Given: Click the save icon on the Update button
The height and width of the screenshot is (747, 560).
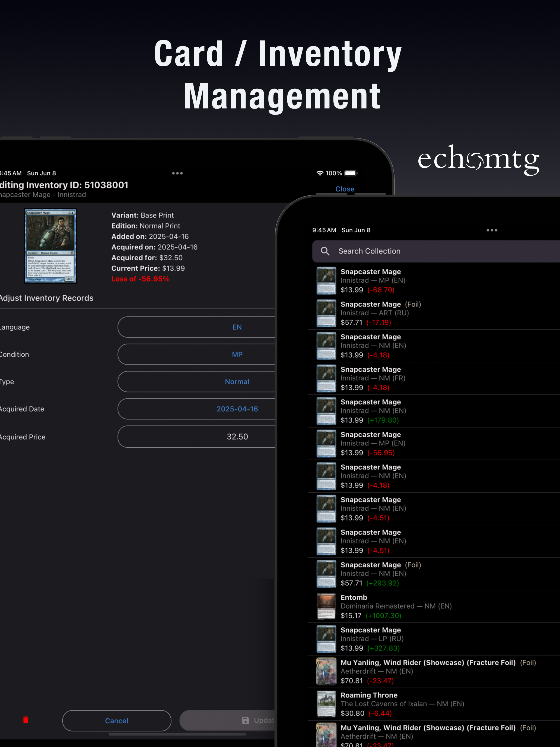Looking at the screenshot, I should (x=245, y=720).
